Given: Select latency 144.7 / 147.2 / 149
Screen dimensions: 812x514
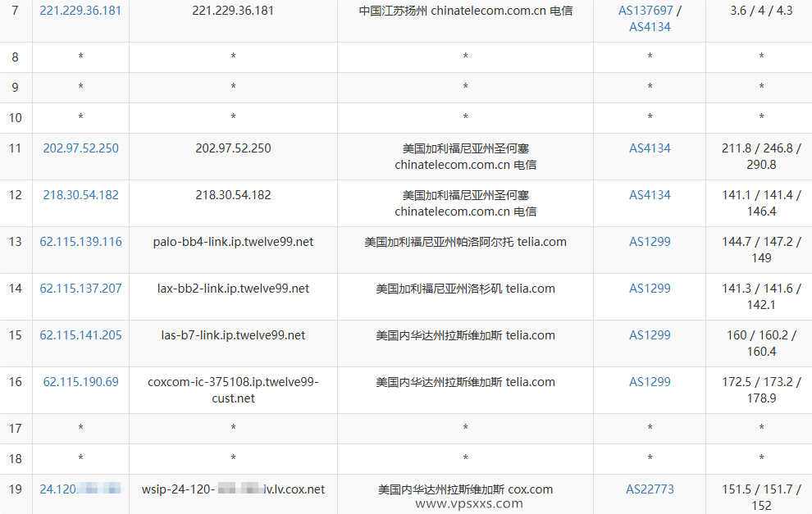Looking at the screenshot, I should tap(761, 249).
